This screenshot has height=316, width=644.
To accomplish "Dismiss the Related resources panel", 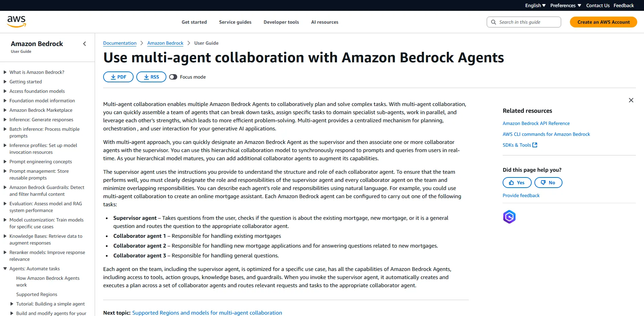I will tap(631, 100).
